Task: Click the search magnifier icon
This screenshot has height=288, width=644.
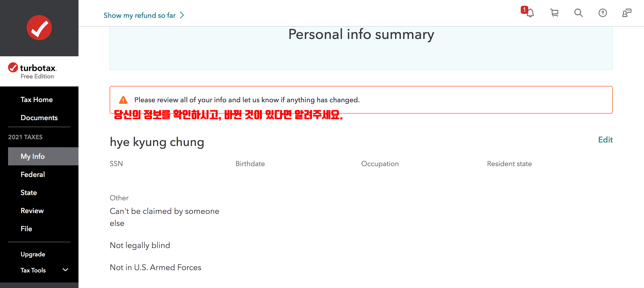Action: (x=578, y=13)
